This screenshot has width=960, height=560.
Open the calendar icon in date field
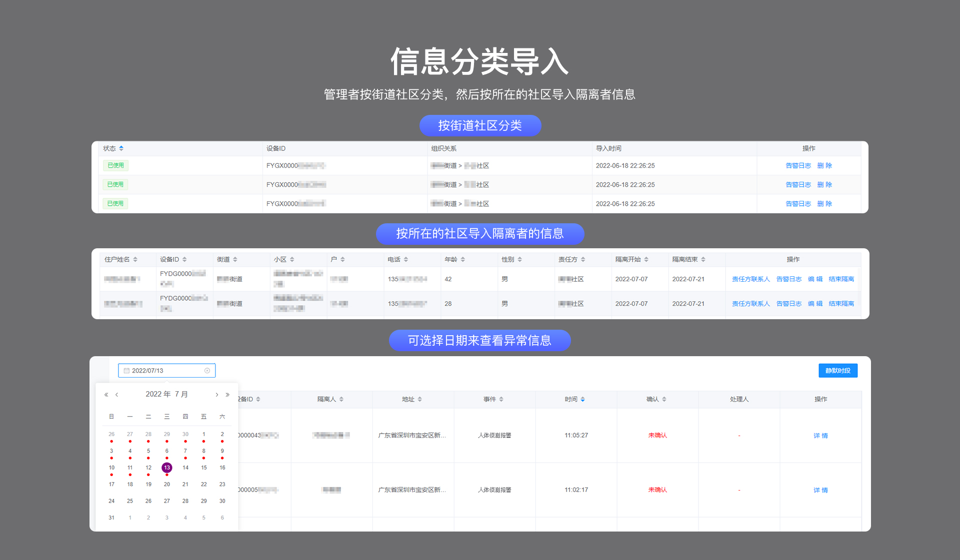pos(126,371)
